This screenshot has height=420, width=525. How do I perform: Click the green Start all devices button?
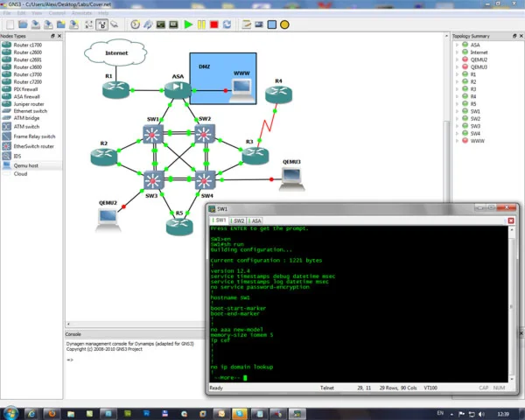coord(188,24)
